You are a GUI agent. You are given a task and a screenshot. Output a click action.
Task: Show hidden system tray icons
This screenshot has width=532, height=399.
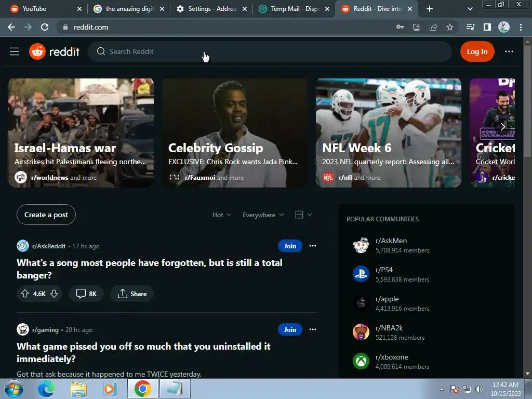[442, 389]
